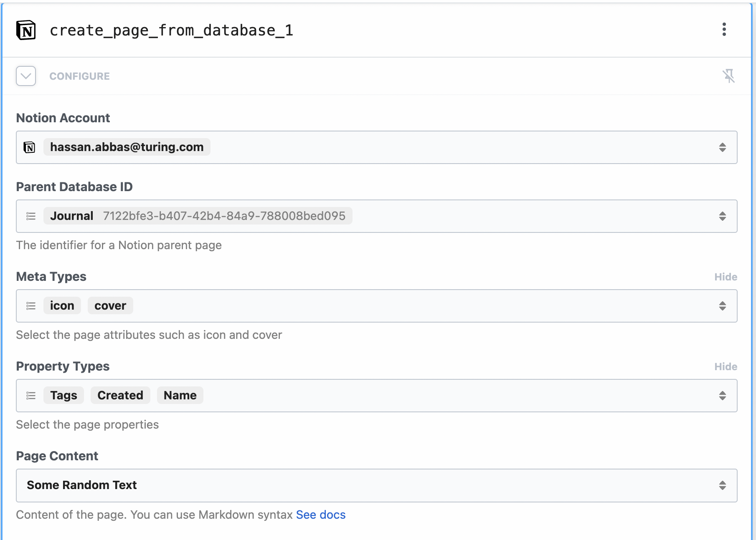Hide the Property Types field
Viewport: 756px width, 540px height.
tap(726, 367)
